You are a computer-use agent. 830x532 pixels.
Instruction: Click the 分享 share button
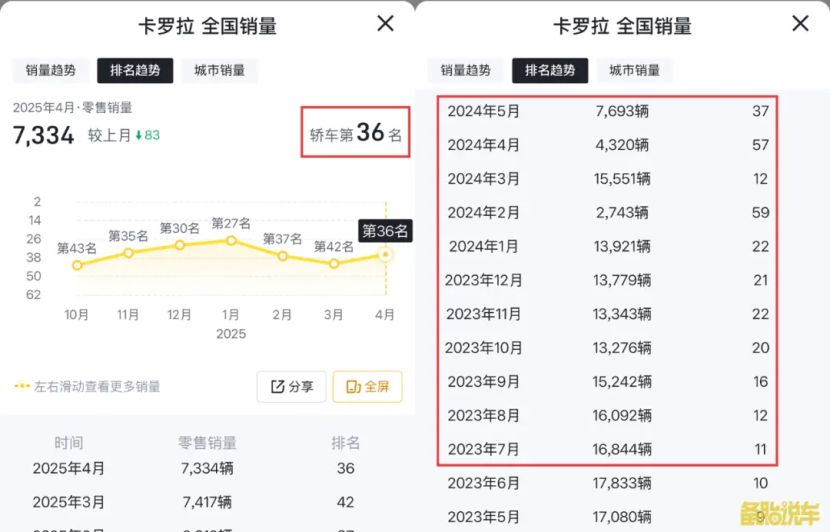(x=292, y=386)
